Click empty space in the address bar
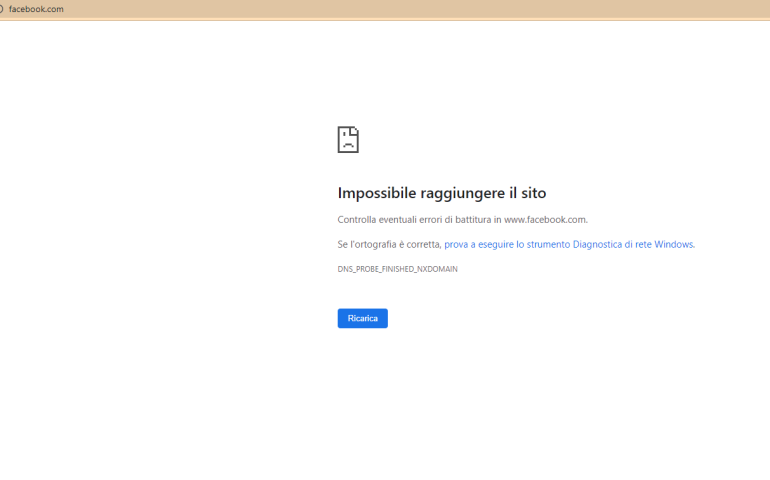 point(400,9)
